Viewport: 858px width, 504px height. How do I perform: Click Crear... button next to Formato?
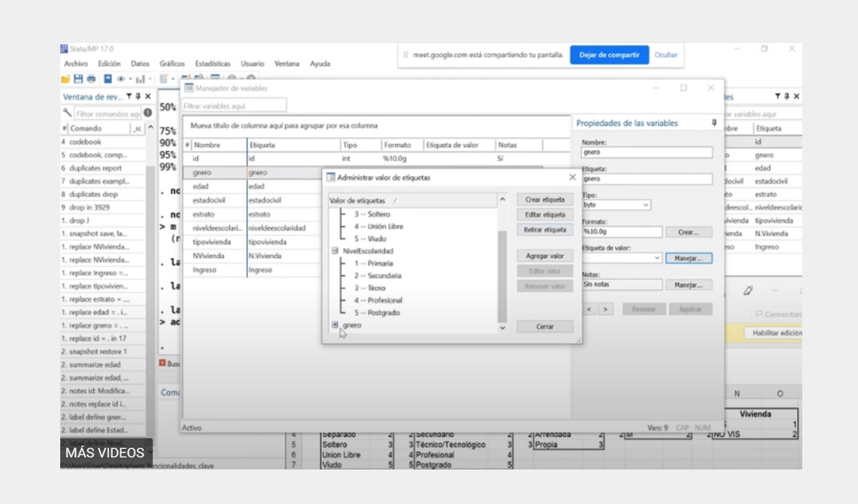(x=689, y=232)
